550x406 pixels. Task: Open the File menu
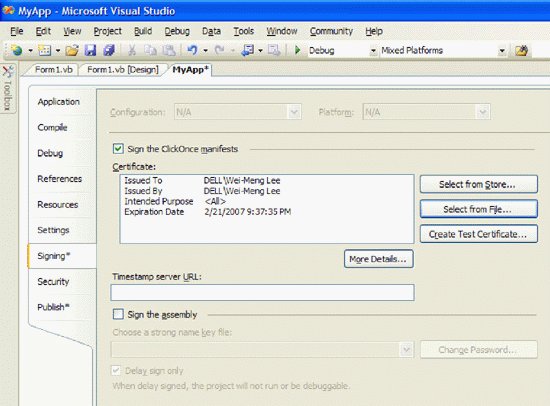click(x=17, y=31)
